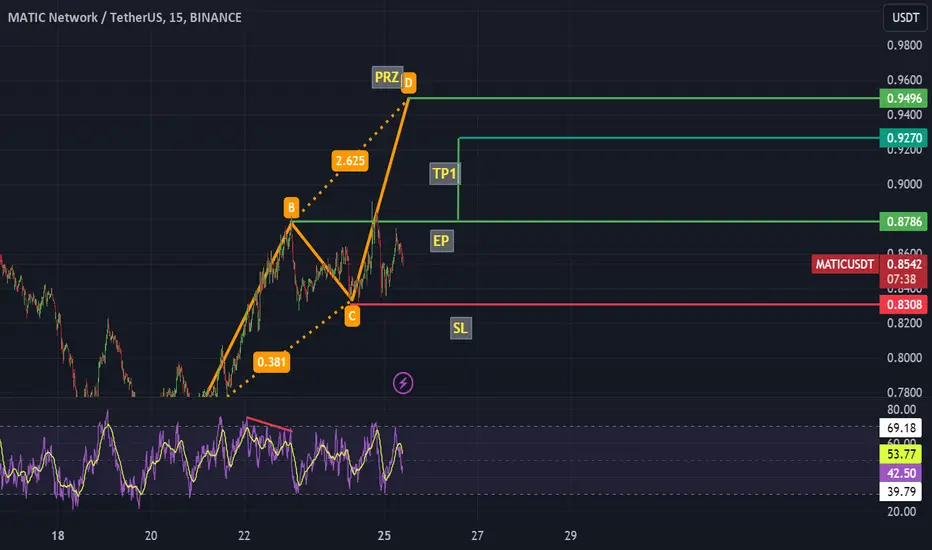The image size is (932, 550).
Task: Click the 0.9800 price axis label
Action: tap(905, 45)
